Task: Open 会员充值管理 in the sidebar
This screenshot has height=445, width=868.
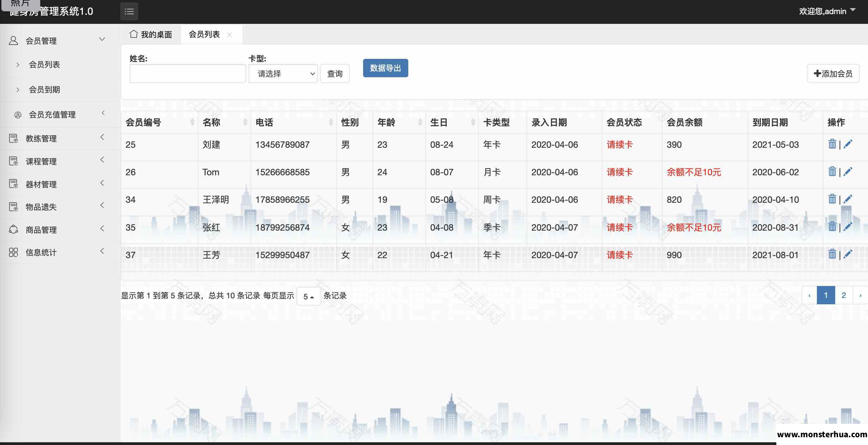Action: click(x=52, y=115)
